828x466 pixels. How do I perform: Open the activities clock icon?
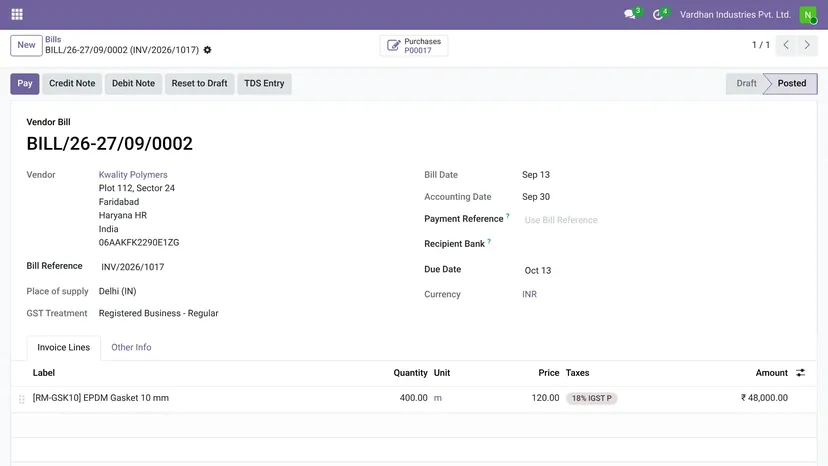pyautogui.click(x=657, y=15)
